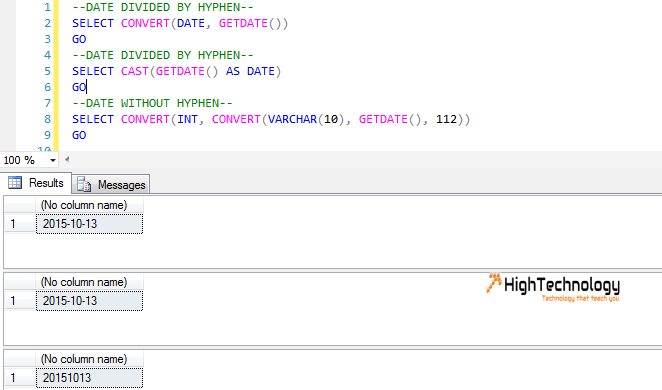
Task: Click first grid's (No column name) header
Action: [90, 205]
